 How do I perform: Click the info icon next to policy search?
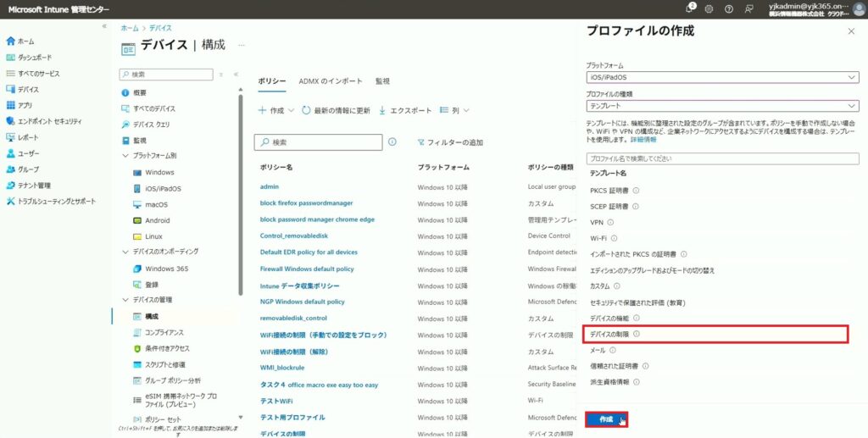[x=392, y=141]
